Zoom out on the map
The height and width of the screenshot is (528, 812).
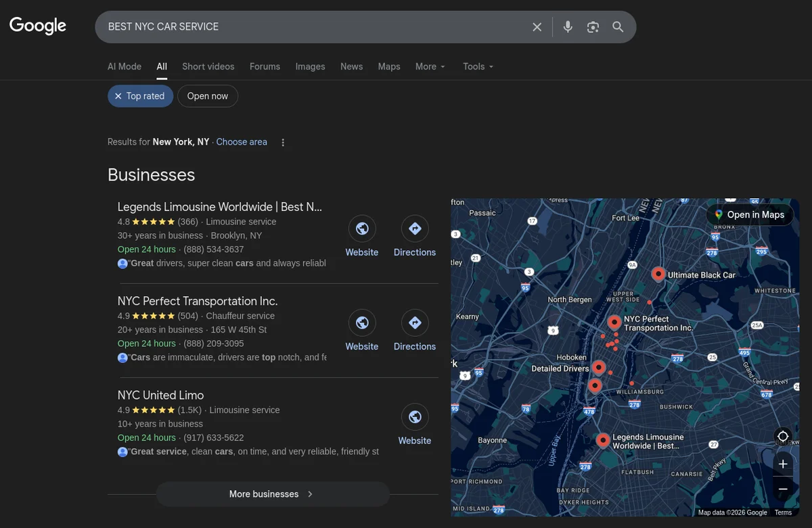pos(782,489)
